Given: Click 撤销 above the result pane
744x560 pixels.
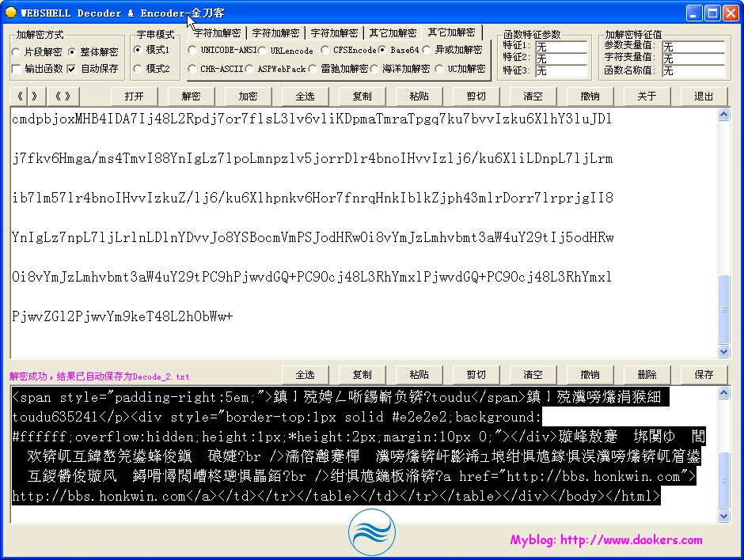Looking at the screenshot, I should [x=590, y=375].
